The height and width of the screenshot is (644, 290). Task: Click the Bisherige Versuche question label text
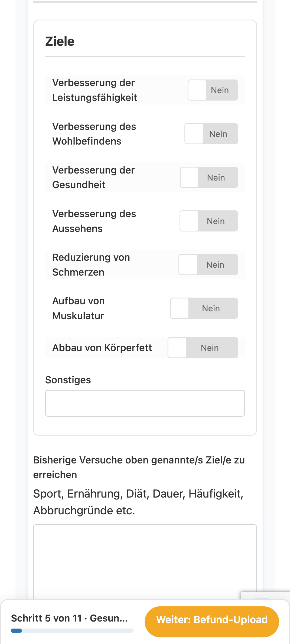139,467
